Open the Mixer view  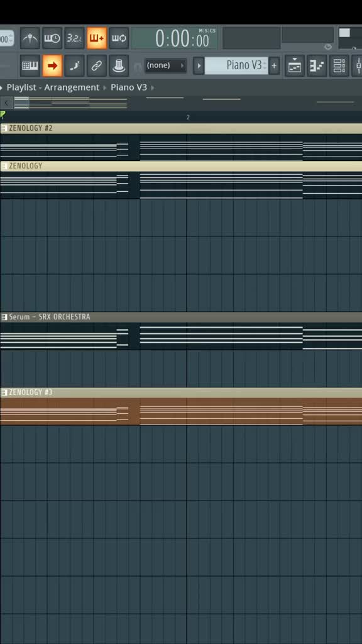358,65
